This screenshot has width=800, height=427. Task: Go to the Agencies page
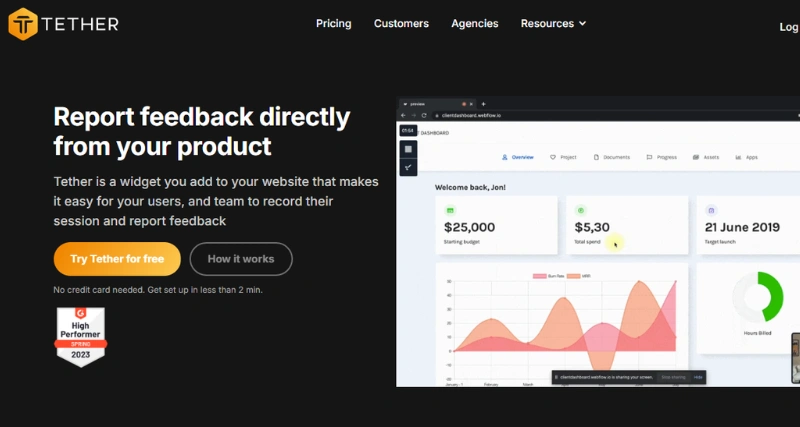pos(474,24)
